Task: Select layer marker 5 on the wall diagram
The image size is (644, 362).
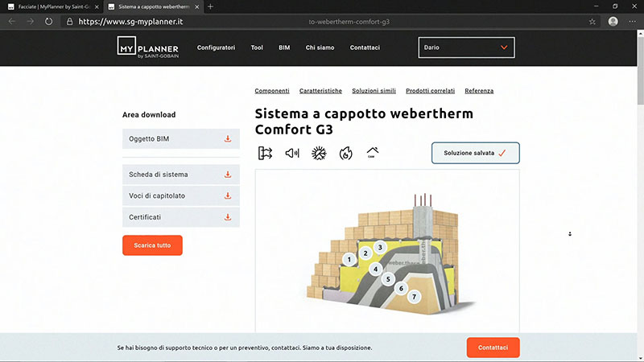Action: pyautogui.click(x=388, y=280)
